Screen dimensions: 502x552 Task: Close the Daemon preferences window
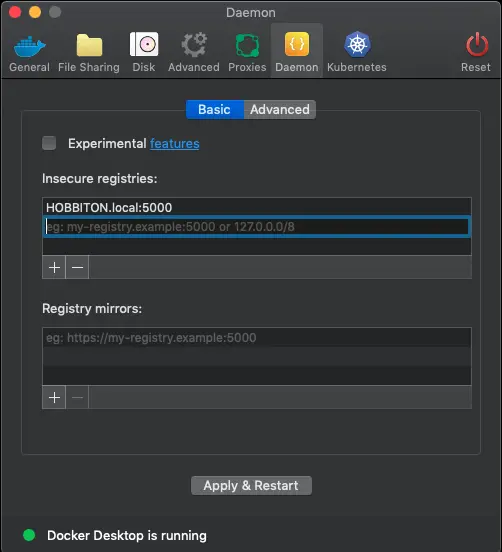15,12
